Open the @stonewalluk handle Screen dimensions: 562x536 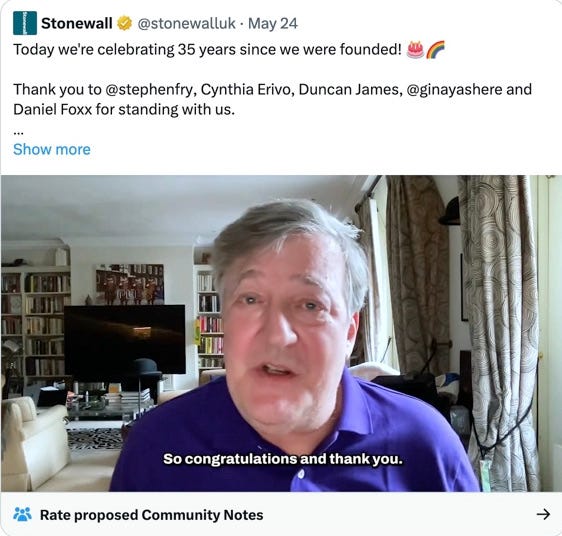[187, 24]
